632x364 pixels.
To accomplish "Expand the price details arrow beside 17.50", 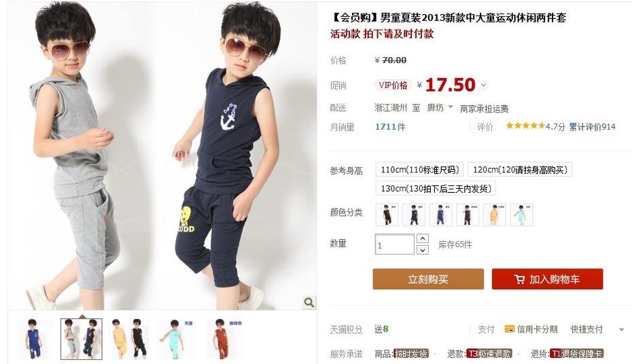I will 484,85.
